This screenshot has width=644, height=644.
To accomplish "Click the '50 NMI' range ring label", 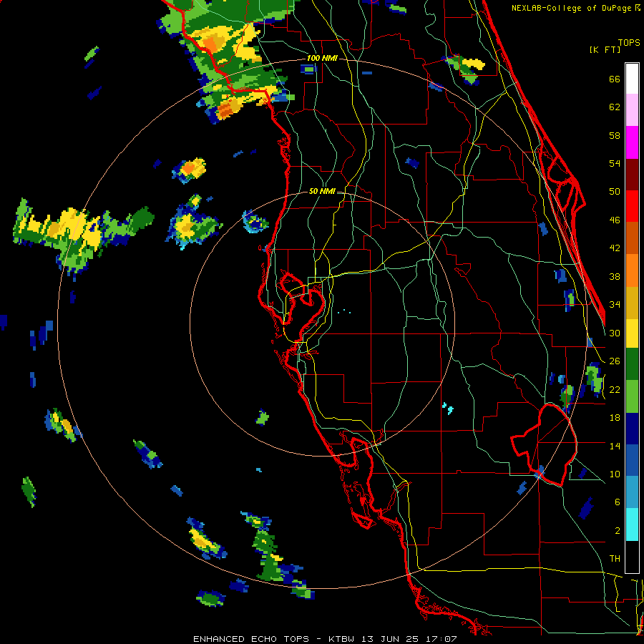I will pyautogui.click(x=322, y=191).
